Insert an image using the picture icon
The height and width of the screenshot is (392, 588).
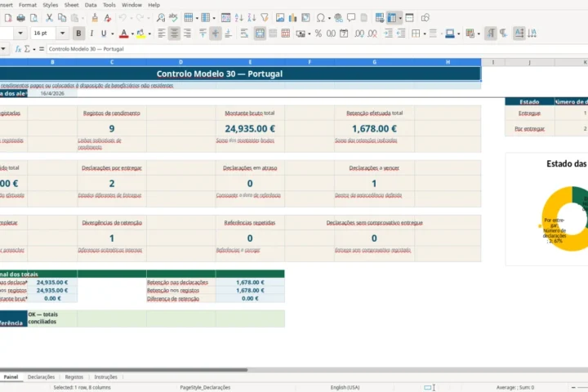280,18
